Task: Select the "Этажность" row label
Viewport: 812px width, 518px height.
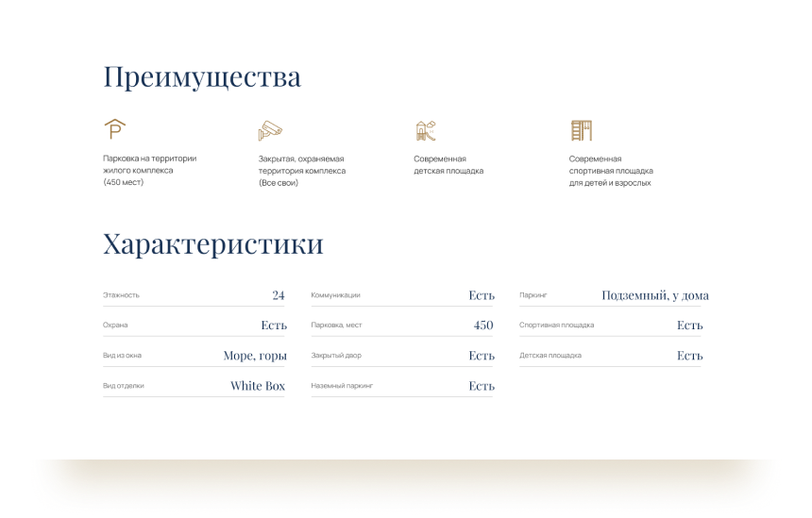Action: pos(121,295)
